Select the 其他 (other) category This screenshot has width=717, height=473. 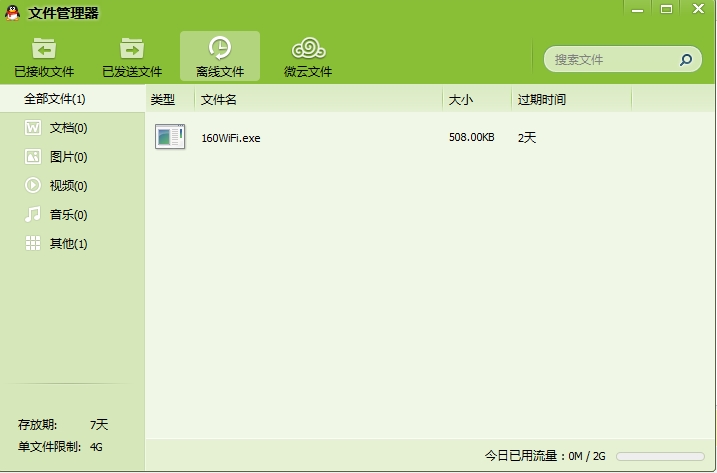(x=68, y=244)
